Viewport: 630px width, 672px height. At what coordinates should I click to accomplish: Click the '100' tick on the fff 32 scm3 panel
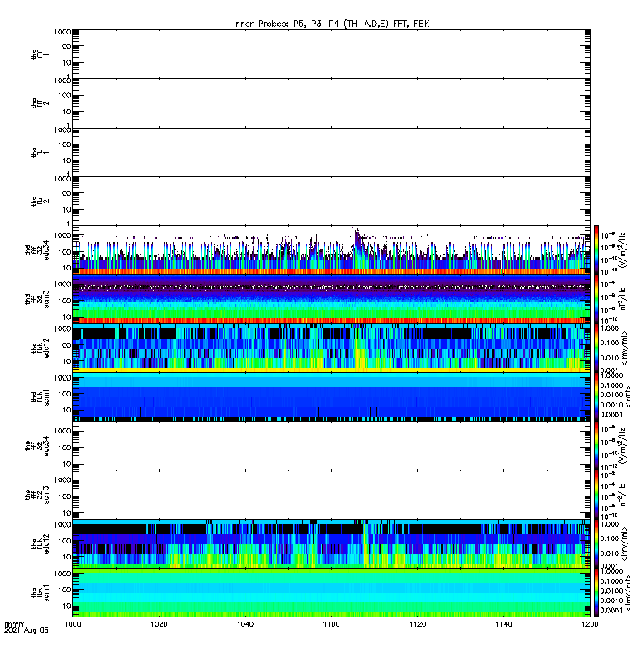point(65,496)
